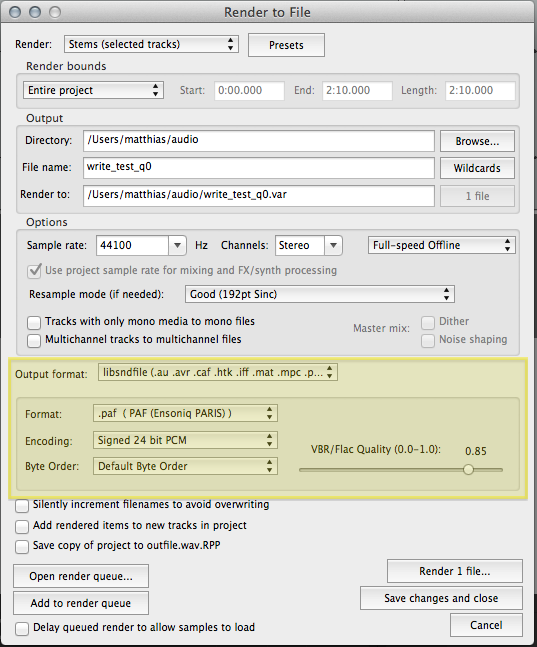Expand the Channels dropdown arrow
The image size is (537, 647).
(334, 246)
